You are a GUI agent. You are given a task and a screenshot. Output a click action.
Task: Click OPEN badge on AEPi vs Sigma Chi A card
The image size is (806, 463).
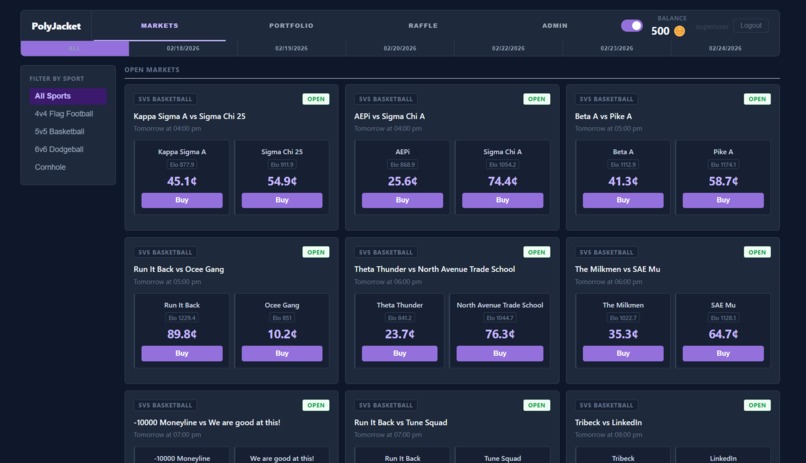pos(536,99)
